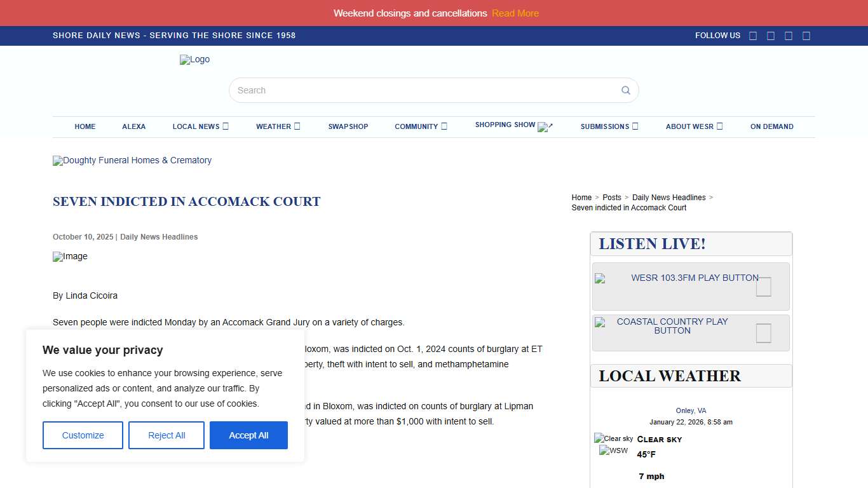
Task: Select the On Demand menu item
Action: 771,126
